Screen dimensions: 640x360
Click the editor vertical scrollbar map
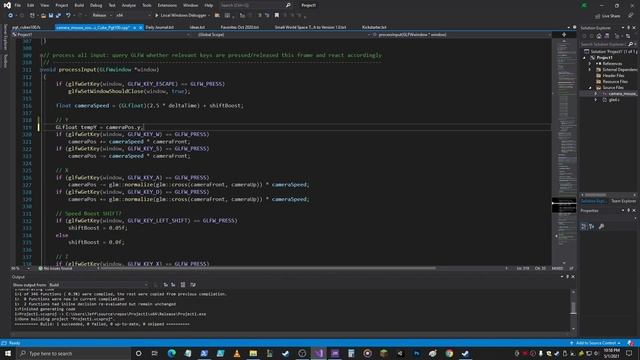pyautogui.click(x=564, y=151)
